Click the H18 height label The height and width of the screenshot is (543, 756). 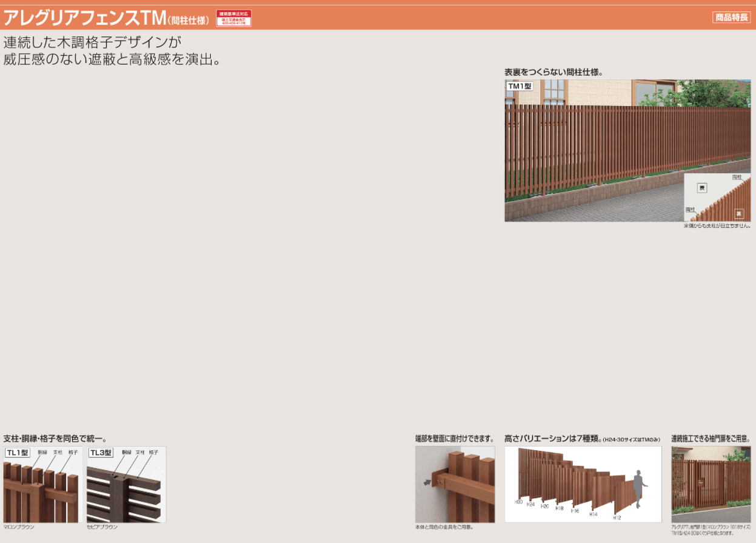[559, 508]
